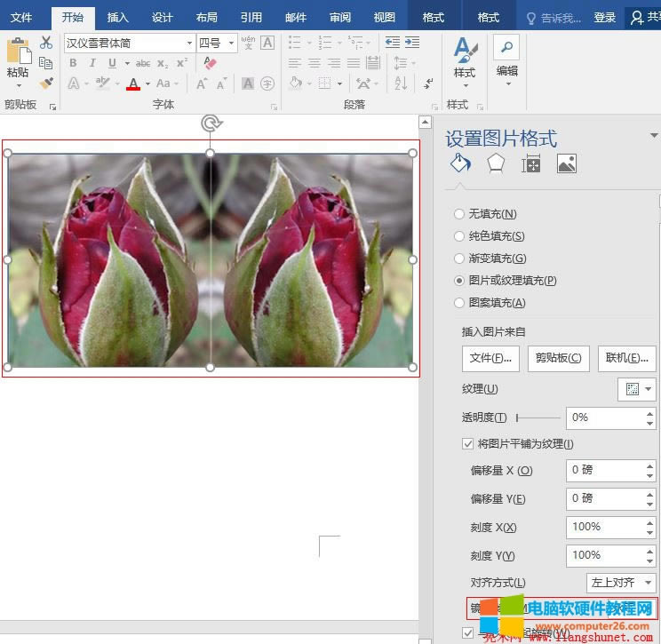Viewport: 661px width, 644px height.
Task: Select the 无填充 (No fill) radio button
Action: click(459, 214)
